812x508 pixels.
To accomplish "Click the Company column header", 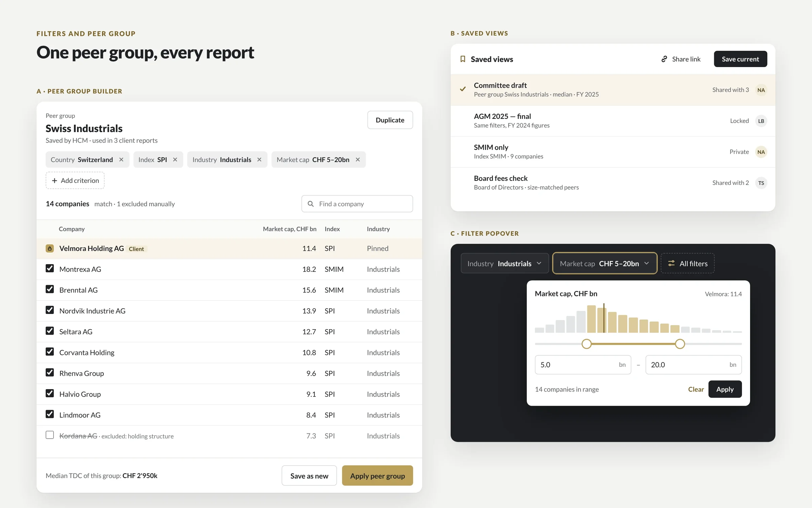I will [x=72, y=229].
